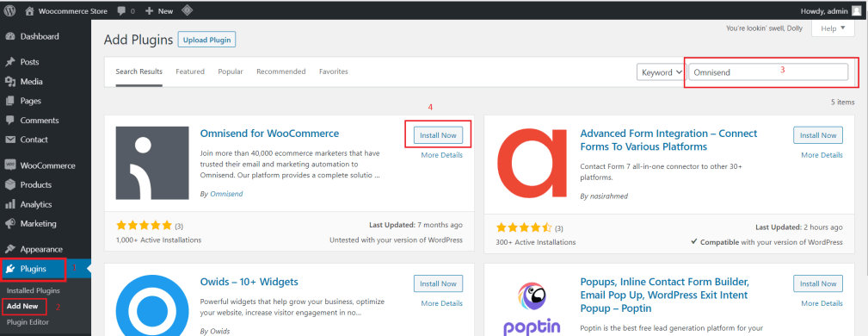Open the comments bubble in admin bar

pyautogui.click(x=126, y=11)
